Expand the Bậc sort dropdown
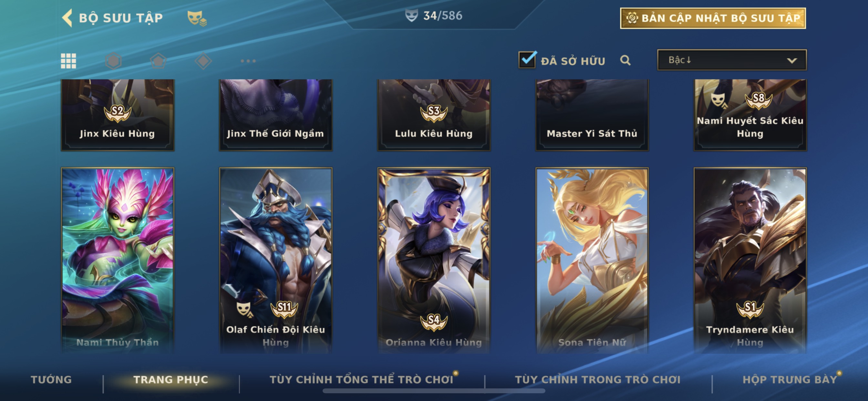The height and width of the screenshot is (401, 868). click(731, 60)
